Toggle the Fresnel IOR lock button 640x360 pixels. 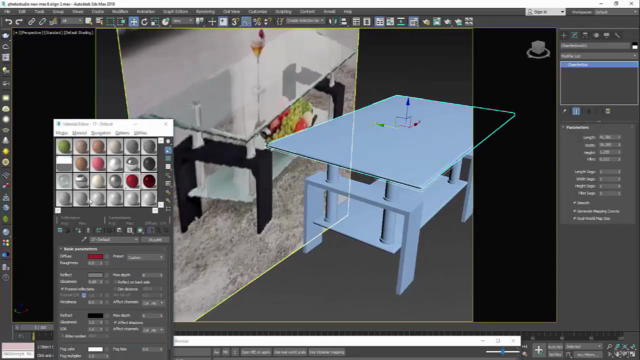84,295
